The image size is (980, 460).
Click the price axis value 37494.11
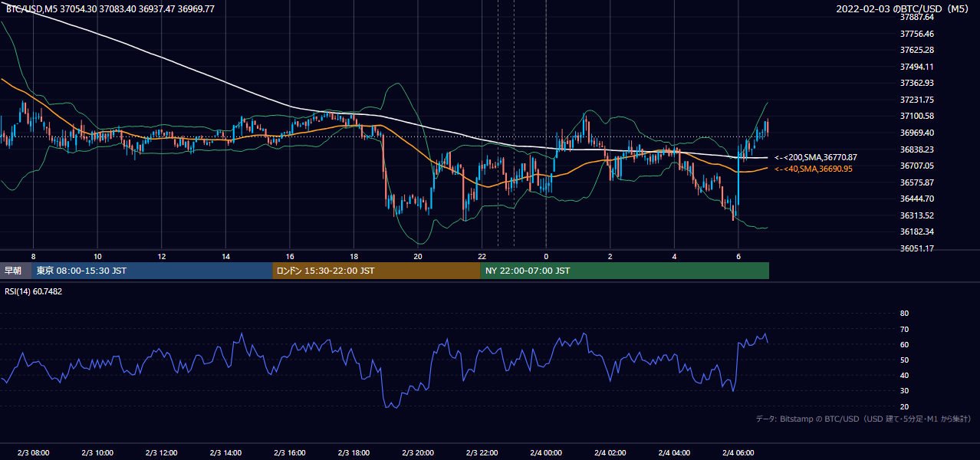917,67
